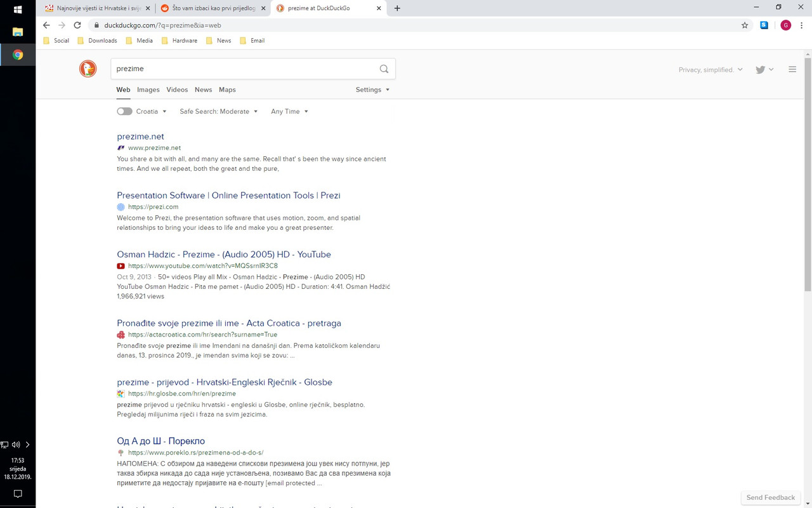
Task: Open the hamburger menu at top right
Action: (x=792, y=69)
